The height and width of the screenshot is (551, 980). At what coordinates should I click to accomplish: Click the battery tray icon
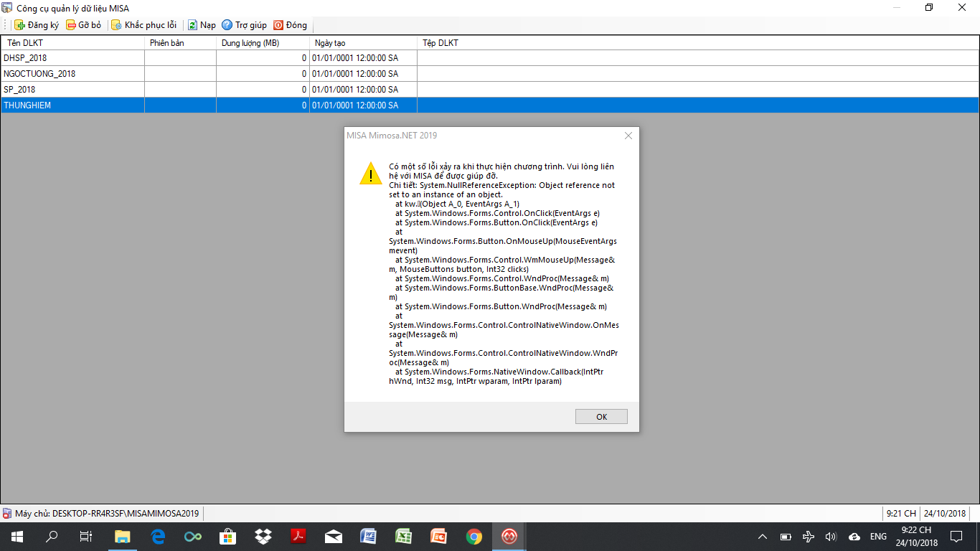point(786,537)
